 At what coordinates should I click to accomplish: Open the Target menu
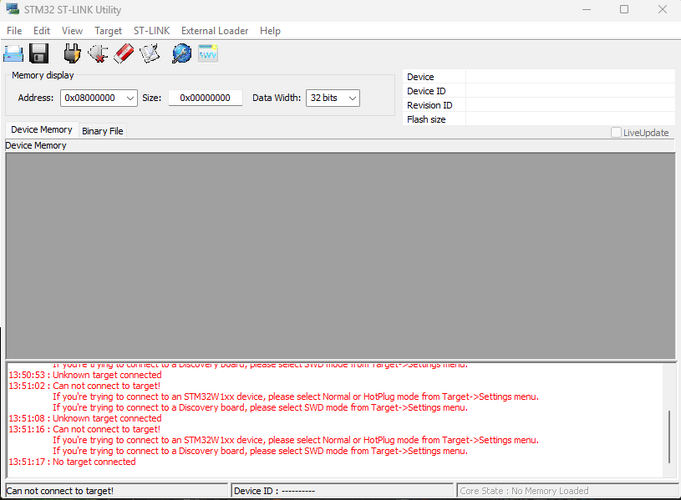tap(108, 31)
